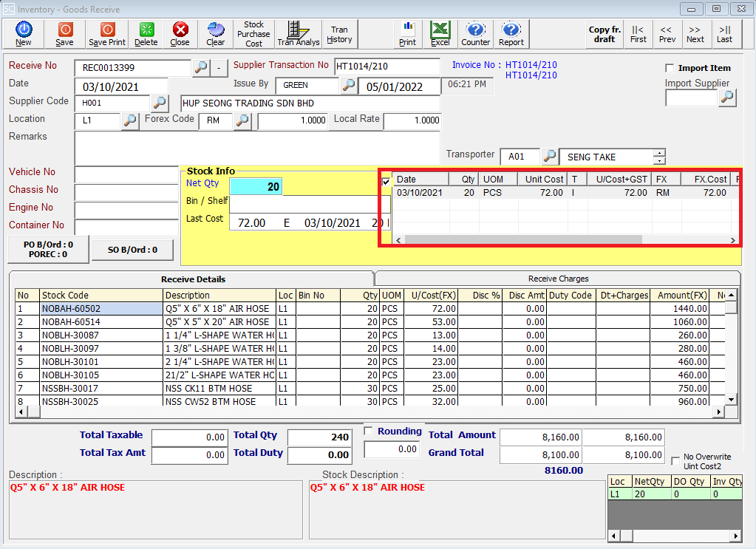
Task: Toggle the Rounding checkbox
Action: pos(369,431)
